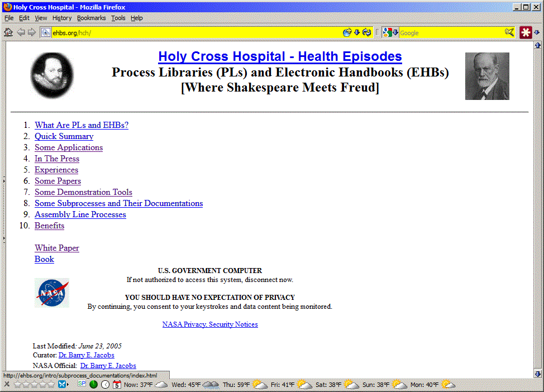Click into the Google search box
Viewport: 544px width, 392px height.
click(451, 32)
